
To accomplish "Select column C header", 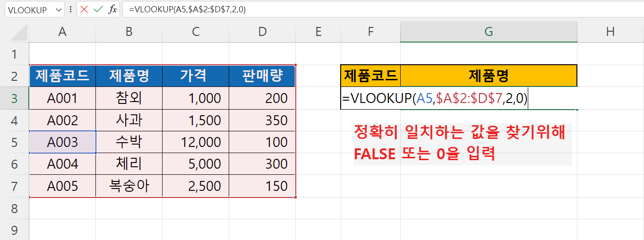I will tap(196, 32).
